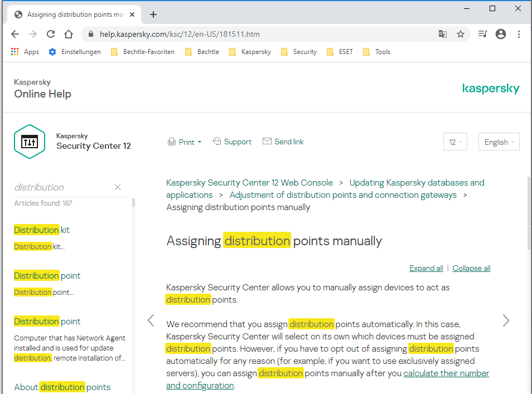Open the Bechtle bookmark folder

202,52
